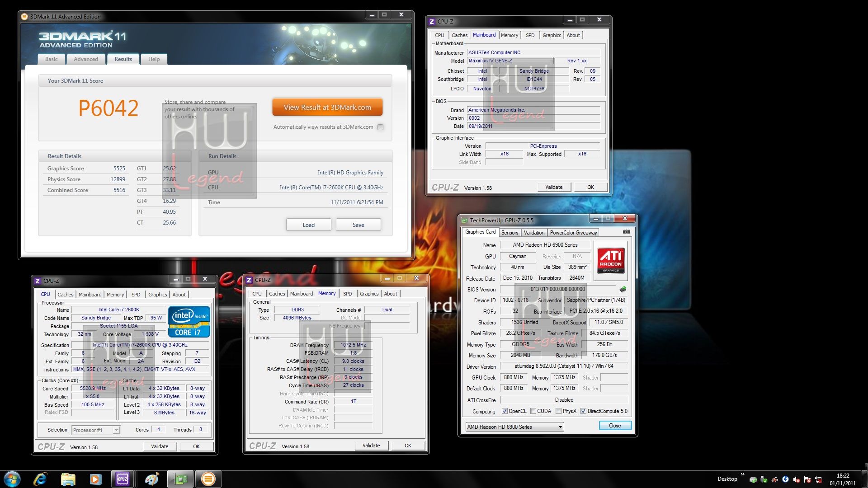Click the ATI Radeon logo in GPU-Z
This screenshot has height=488, width=868.
pos(611,260)
